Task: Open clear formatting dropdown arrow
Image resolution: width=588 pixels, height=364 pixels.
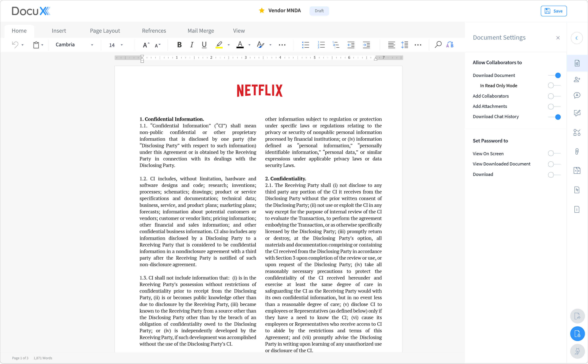Action: point(270,45)
